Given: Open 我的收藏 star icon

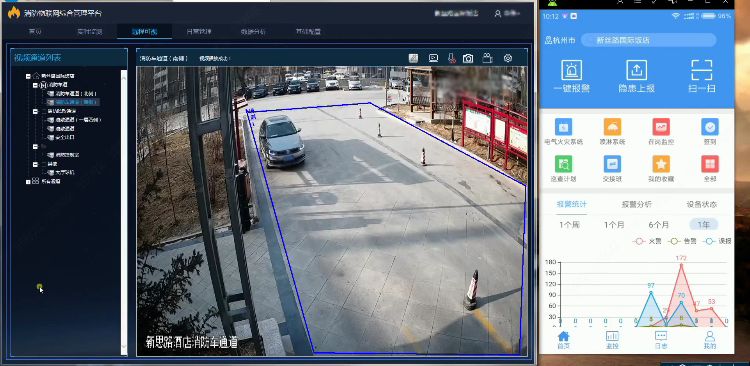Looking at the screenshot, I should click(661, 164).
